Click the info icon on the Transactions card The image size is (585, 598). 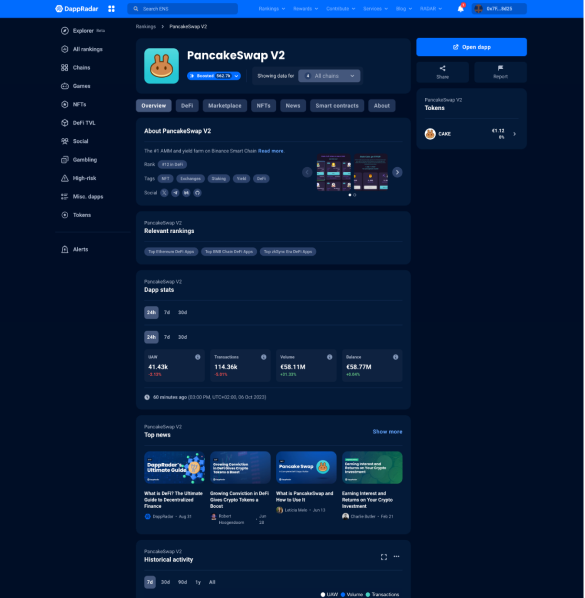[x=264, y=357]
